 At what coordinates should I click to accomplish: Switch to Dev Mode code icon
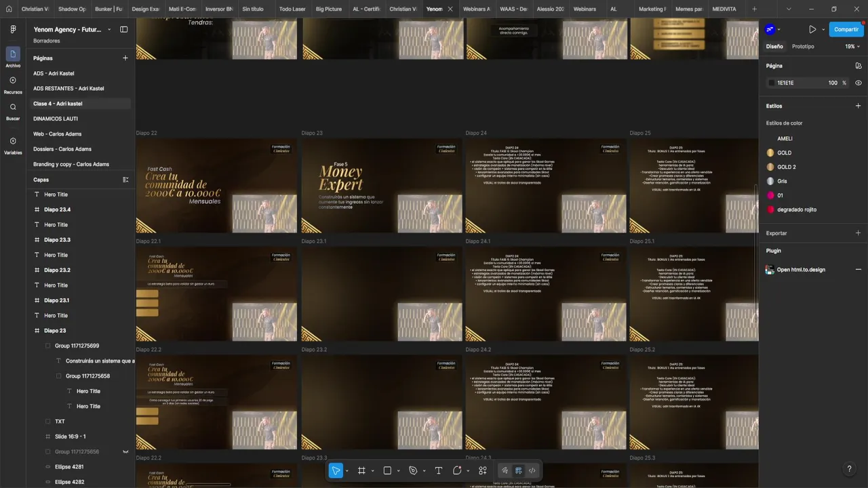point(532,470)
